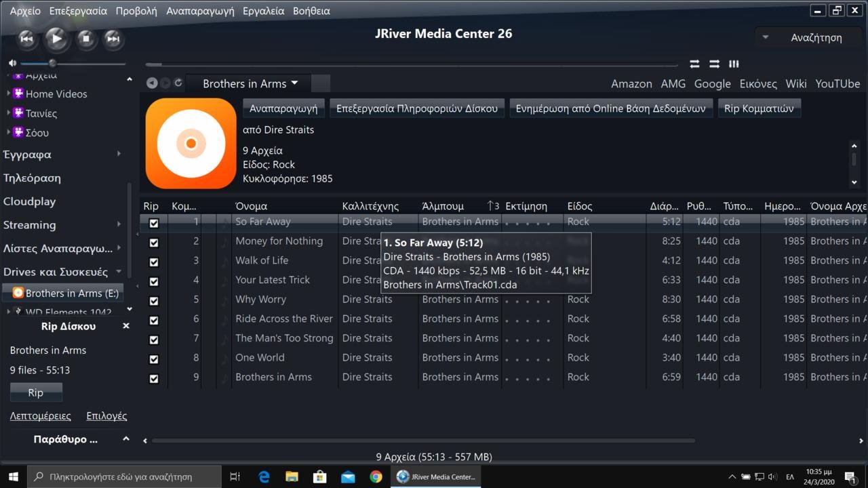Toggle Rip checkbox for Why Worry

tap(154, 300)
